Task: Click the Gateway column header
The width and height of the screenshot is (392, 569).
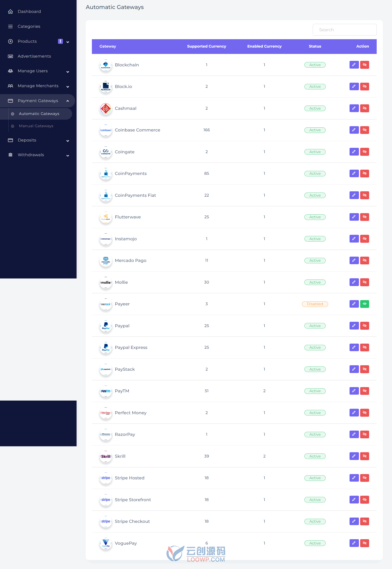Action: pyautogui.click(x=108, y=46)
